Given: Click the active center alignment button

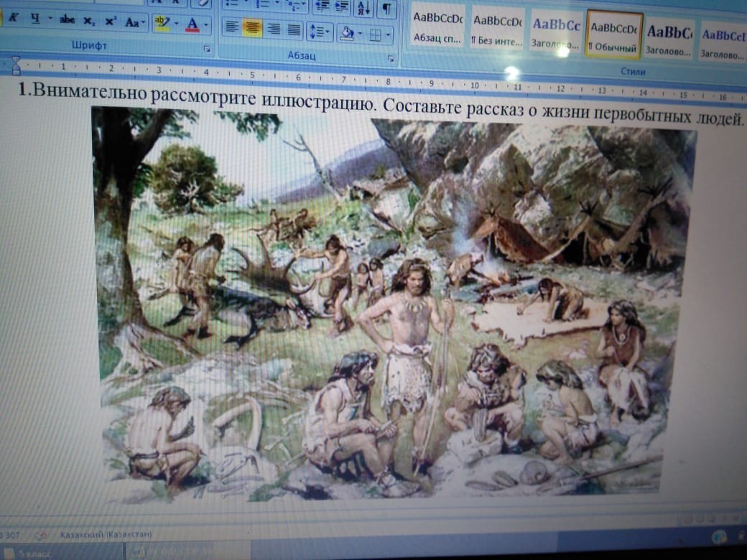Looking at the screenshot, I should (x=252, y=28).
